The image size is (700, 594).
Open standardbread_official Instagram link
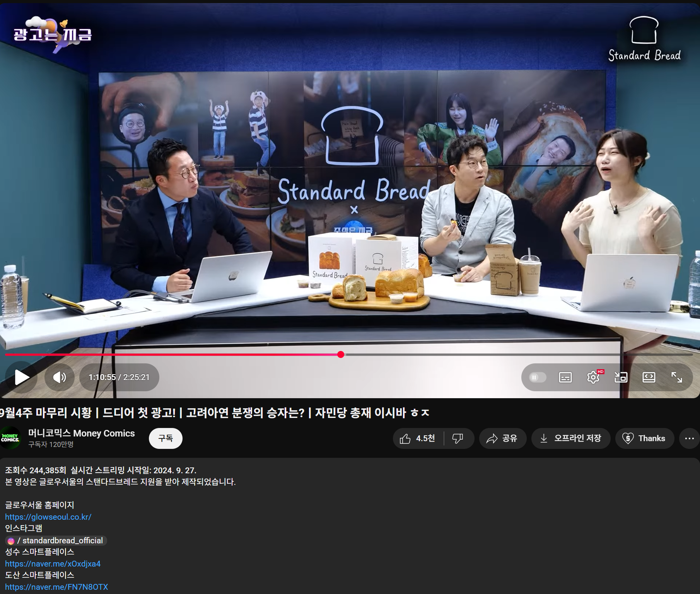pos(56,541)
